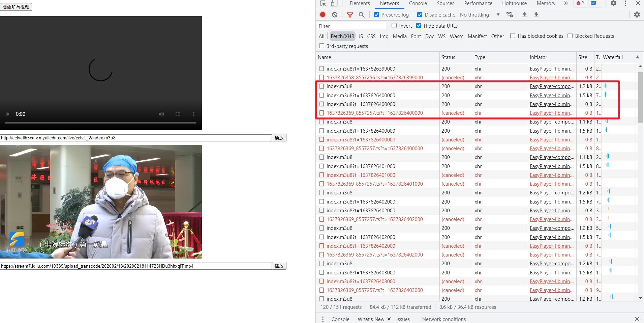Toggle Disable cache checkbox
644x323 pixels.
tap(420, 15)
